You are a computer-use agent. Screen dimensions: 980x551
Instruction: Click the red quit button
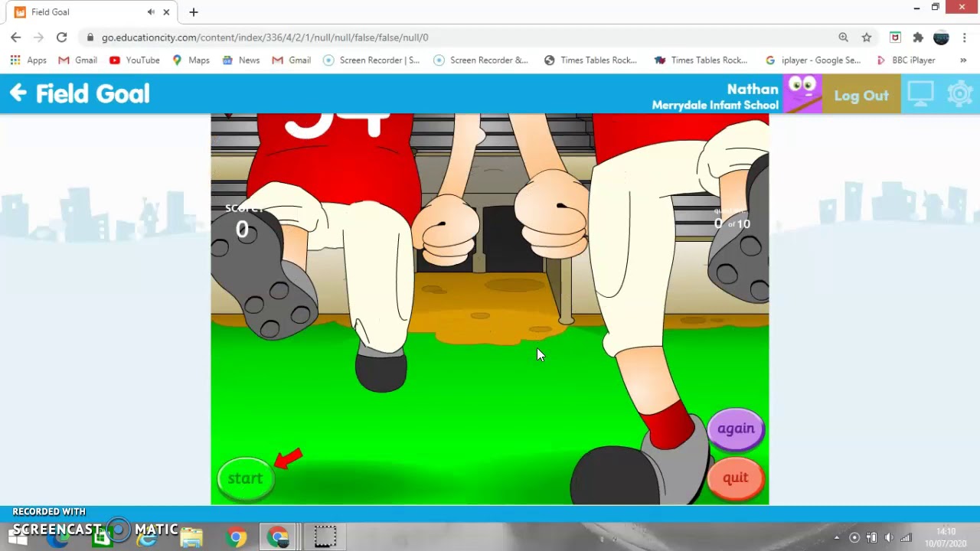[736, 478]
